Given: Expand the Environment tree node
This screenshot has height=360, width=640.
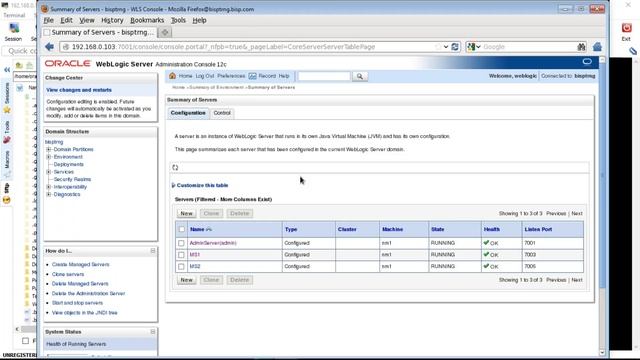Looking at the screenshot, I should [49, 157].
